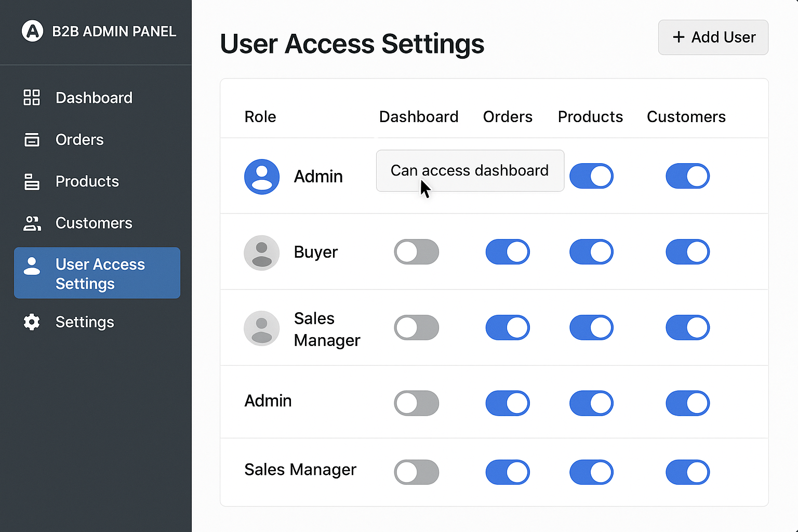798x532 pixels.
Task: Toggle Customers for Admin row without avatar
Action: click(687, 404)
